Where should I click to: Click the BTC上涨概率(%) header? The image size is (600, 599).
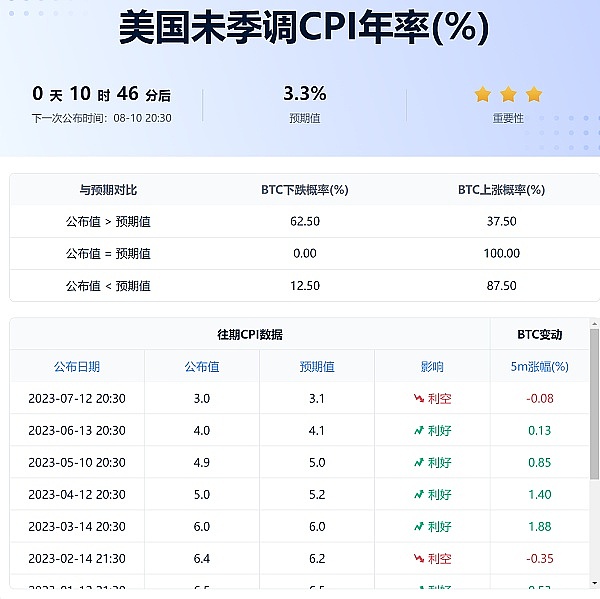pos(502,189)
